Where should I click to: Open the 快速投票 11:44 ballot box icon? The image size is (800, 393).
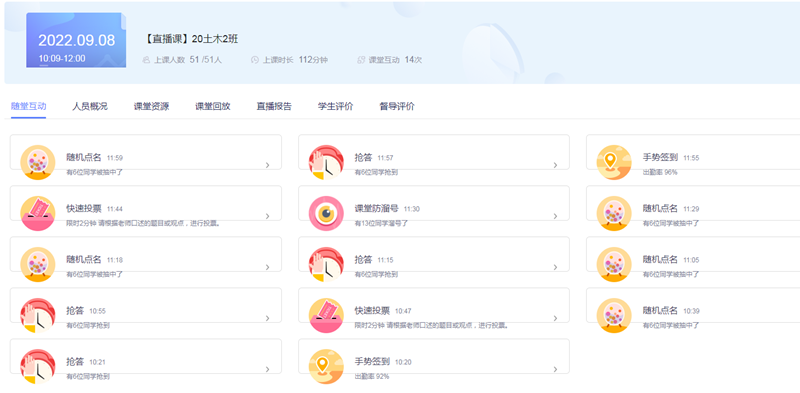tap(38, 213)
